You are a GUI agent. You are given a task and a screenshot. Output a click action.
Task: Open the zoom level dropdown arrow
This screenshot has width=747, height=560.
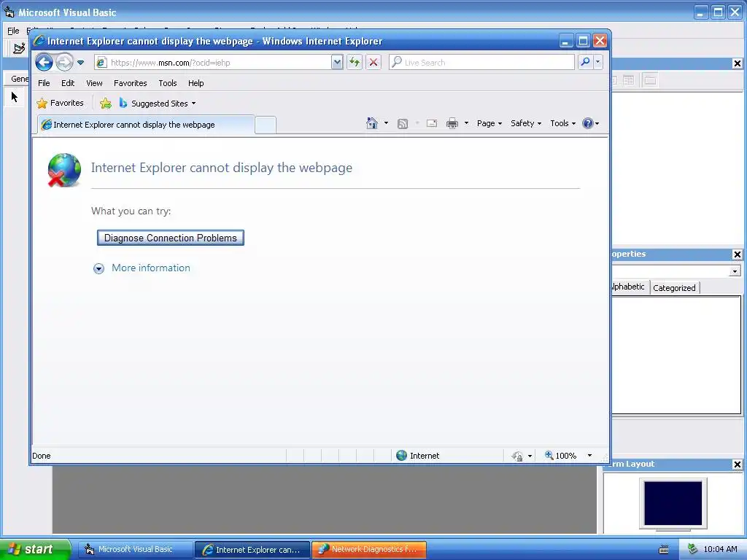[x=589, y=456]
